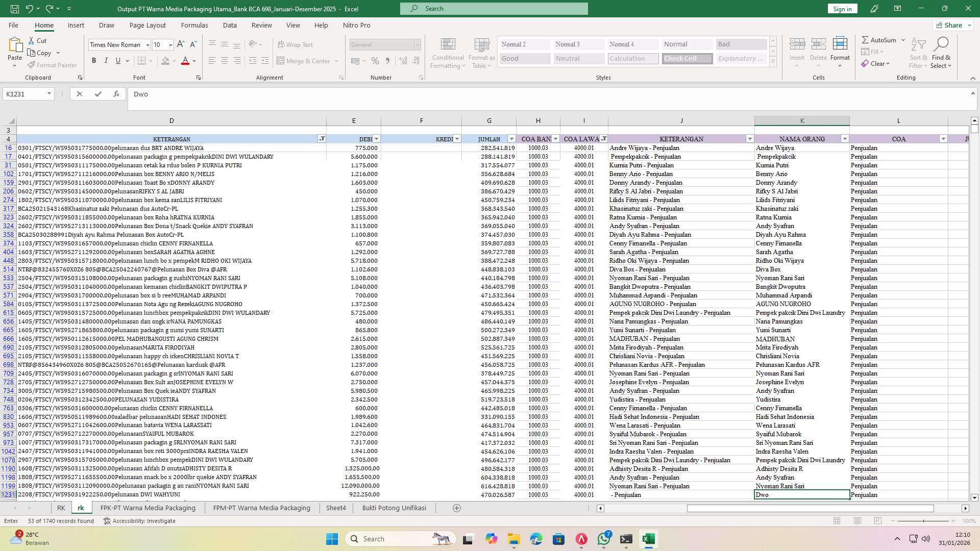The image size is (980, 551).
Task: Open Excel from the taskbar
Action: 649,539
